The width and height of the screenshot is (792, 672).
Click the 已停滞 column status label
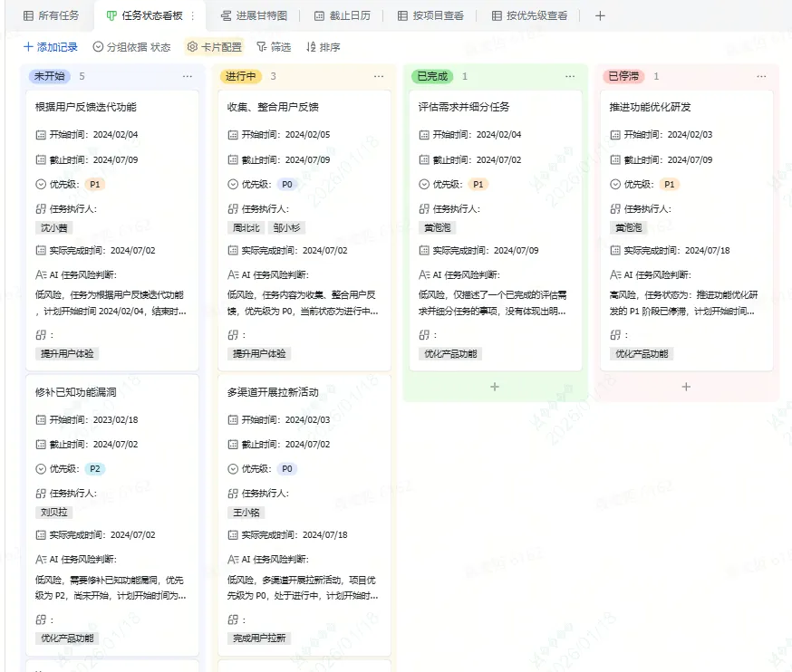623,76
